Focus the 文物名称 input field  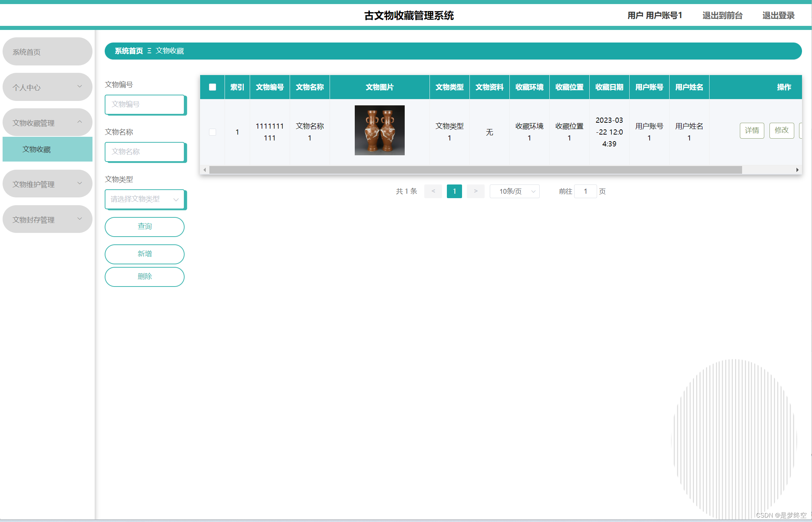[x=145, y=152]
